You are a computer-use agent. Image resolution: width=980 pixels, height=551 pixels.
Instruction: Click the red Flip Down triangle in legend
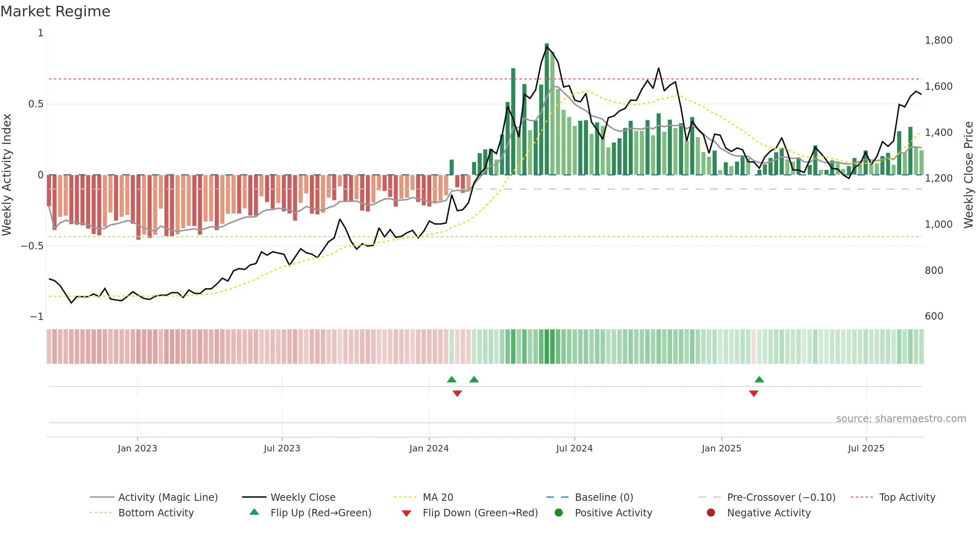[x=406, y=513]
